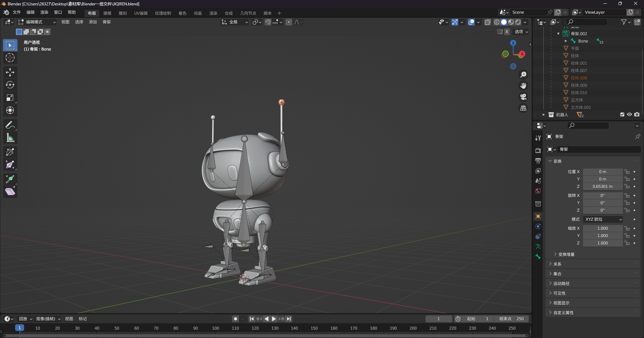Viewport: 644px width, 338px height.
Task: Select the box select tool
Action: point(10,45)
